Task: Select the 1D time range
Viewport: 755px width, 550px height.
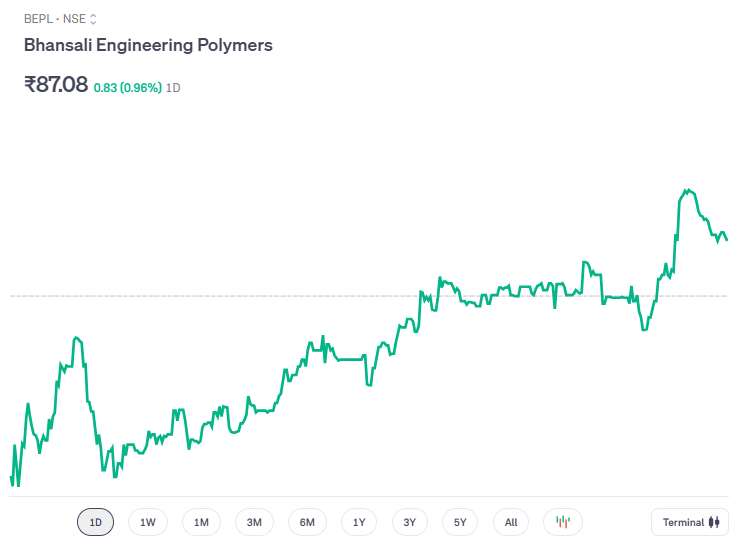Action: (x=96, y=522)
